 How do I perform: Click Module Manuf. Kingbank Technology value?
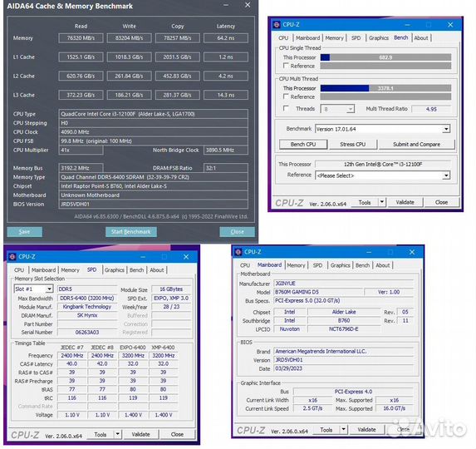[x=87, y=307]
